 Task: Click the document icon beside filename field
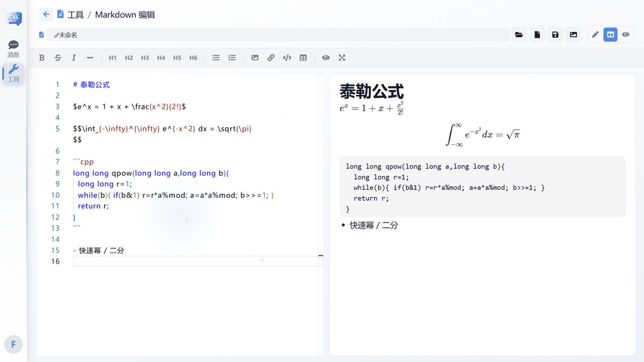41,35
